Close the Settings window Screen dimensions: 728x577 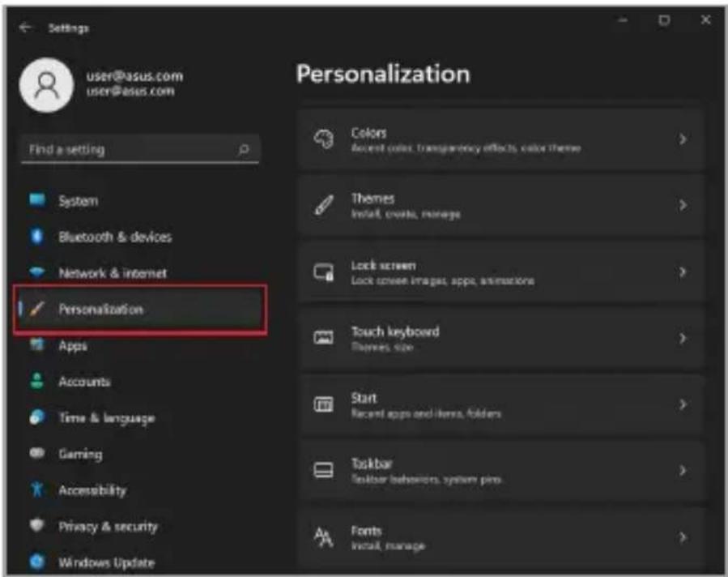coord(705,20)
